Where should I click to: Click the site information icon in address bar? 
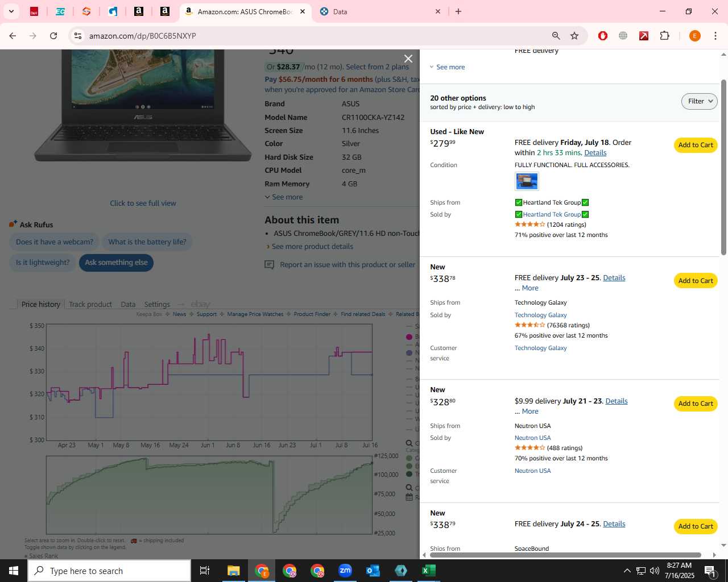click(78, 36)
